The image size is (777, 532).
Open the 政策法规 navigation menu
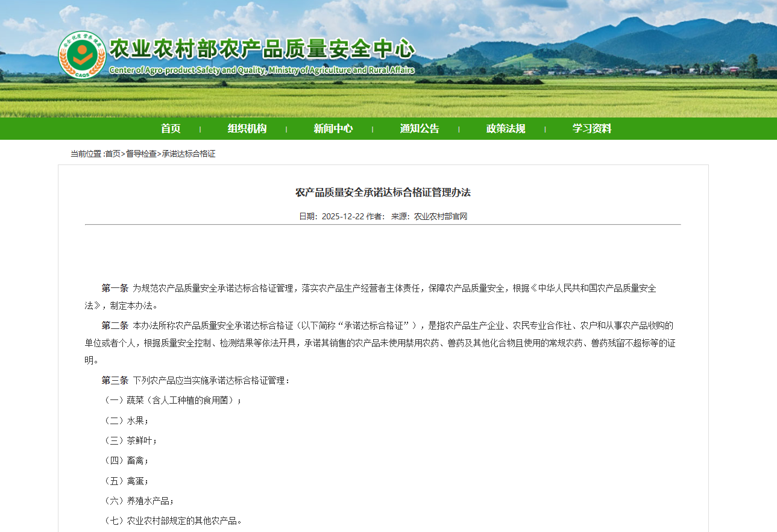click(505, 128)
